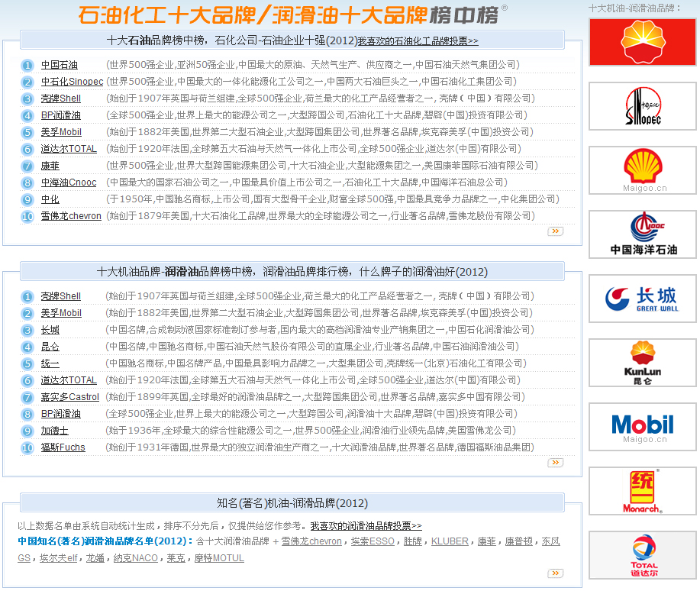Click the blue Mobil logo
Image resolution: width=700 pixels, height=591 pixels.
643,427
